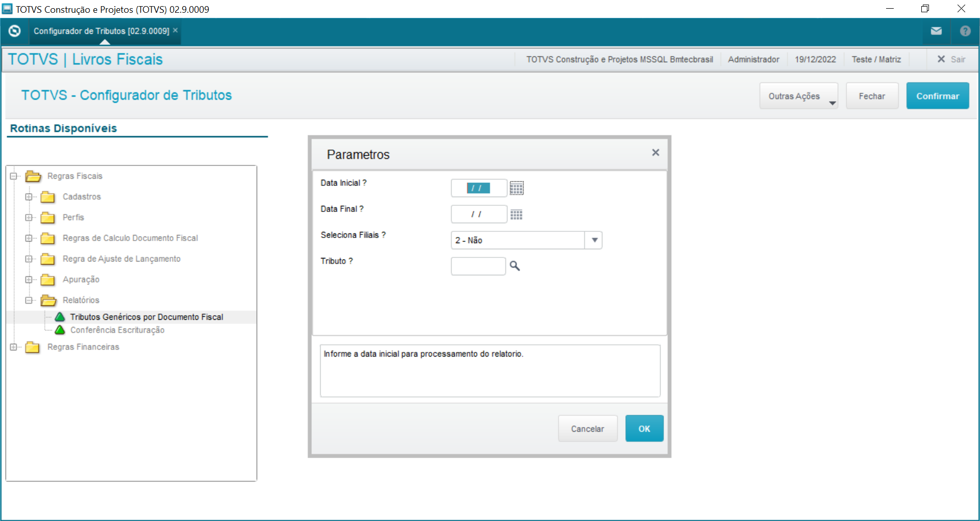980x521 pixels.
Task: Click the date 19/12/2022 in header
Action: (x=815, y=59)
